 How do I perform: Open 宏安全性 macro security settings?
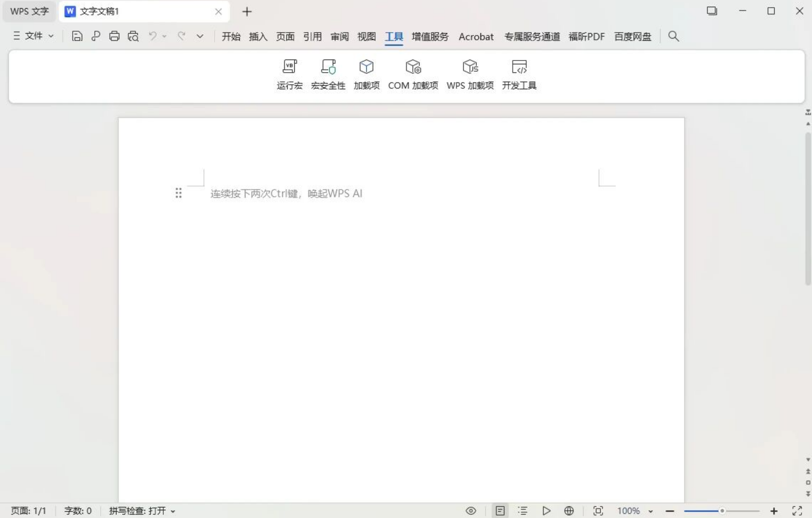coord(328,74)
